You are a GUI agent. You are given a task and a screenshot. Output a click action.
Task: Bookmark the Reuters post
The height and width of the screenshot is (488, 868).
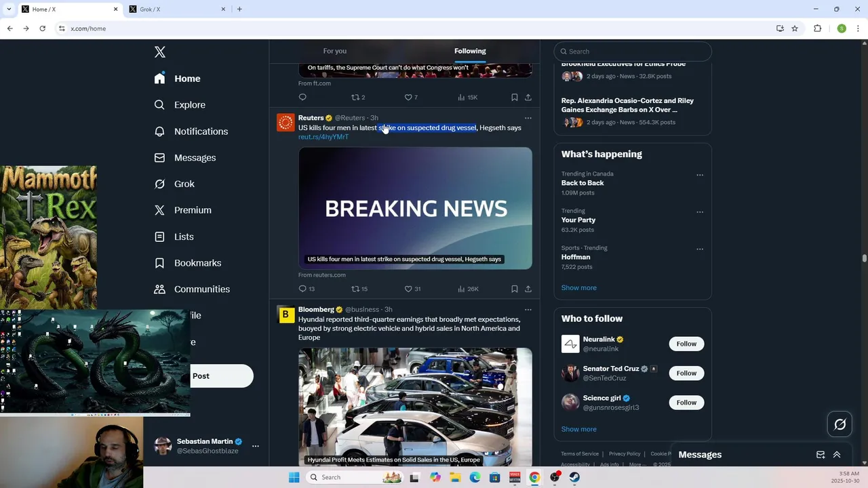click(515, 289)
